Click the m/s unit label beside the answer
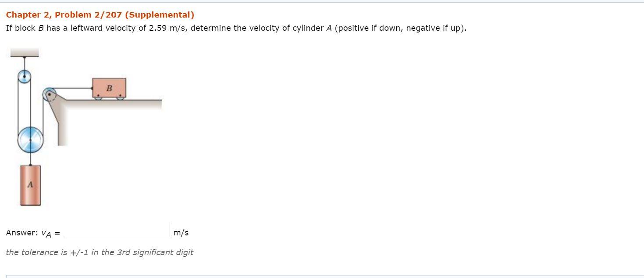Viewport: 644px width, 278px height. pyautogui.click(x=180, y=232)
